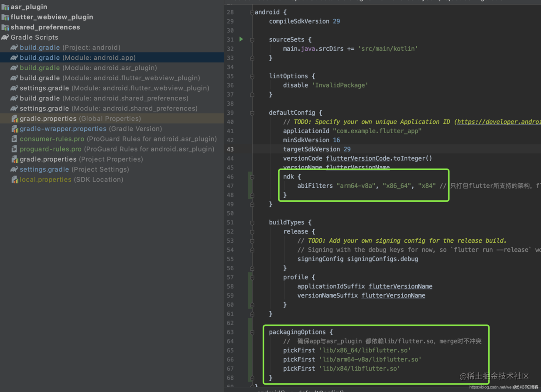
Task: Open build.gradle (Module: android.app)
Action: point(78,58)
